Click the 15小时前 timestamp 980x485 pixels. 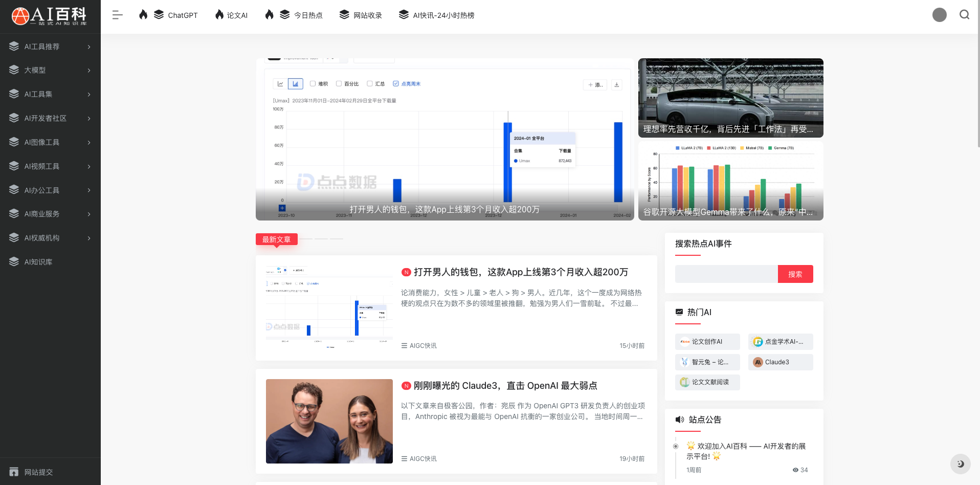pyautogui.click(x=632, y=346)
